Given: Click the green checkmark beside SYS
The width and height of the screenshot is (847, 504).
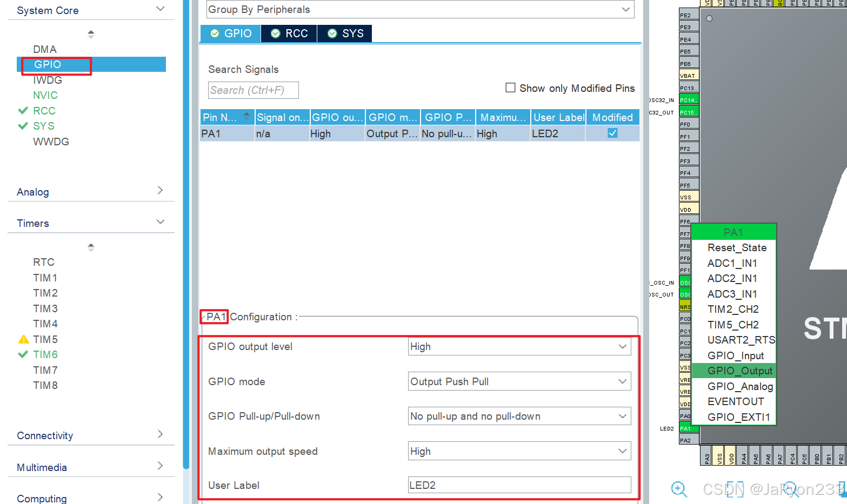Looking at the screenshot, I should 23,126.
